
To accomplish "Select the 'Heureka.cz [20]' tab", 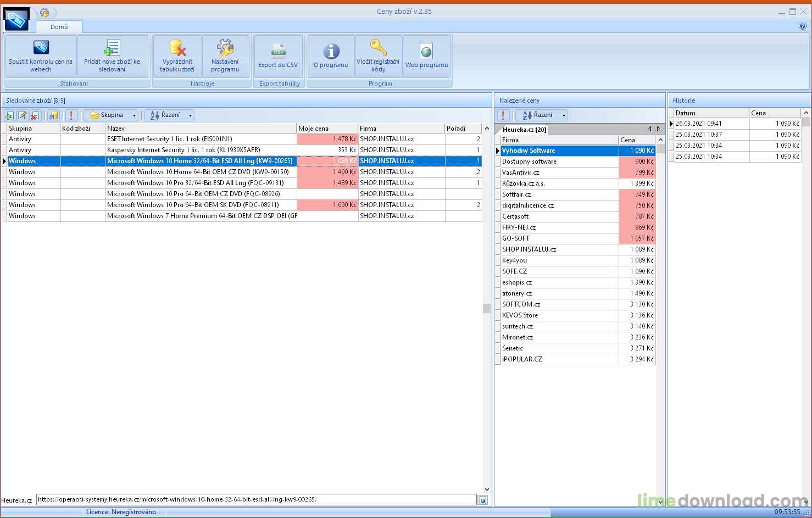I will pyautogui.click(x=524, y=130).
